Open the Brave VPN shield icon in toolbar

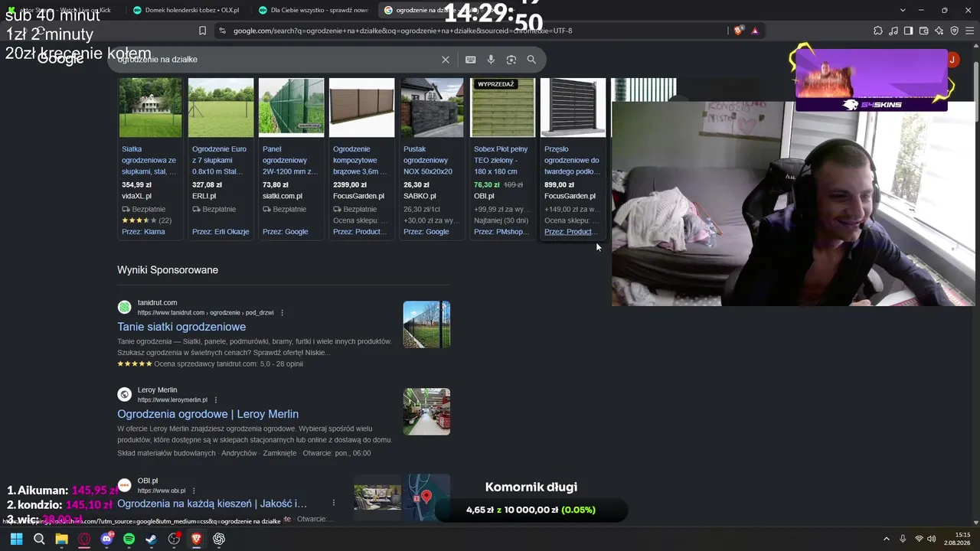coord(954,31)
